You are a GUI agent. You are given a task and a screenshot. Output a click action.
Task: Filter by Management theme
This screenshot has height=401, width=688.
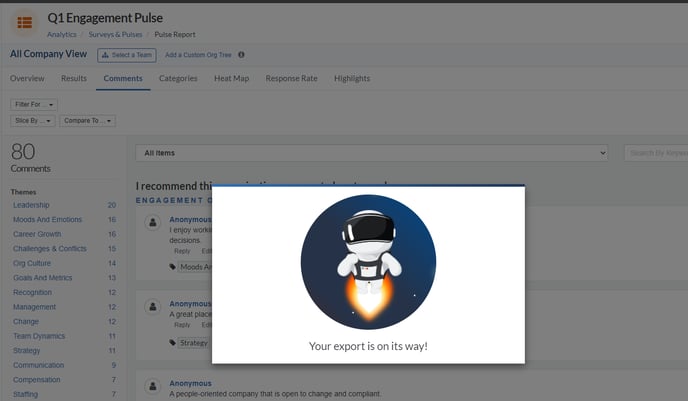[34, 307]
